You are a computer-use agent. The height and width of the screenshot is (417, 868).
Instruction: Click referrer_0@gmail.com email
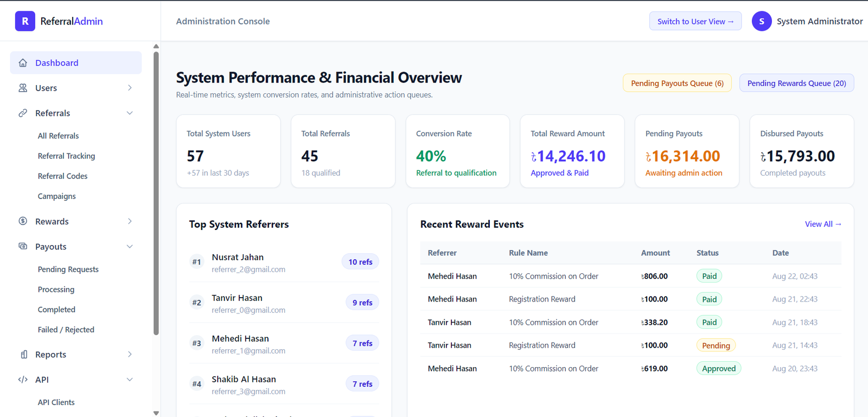coord(248,310)
